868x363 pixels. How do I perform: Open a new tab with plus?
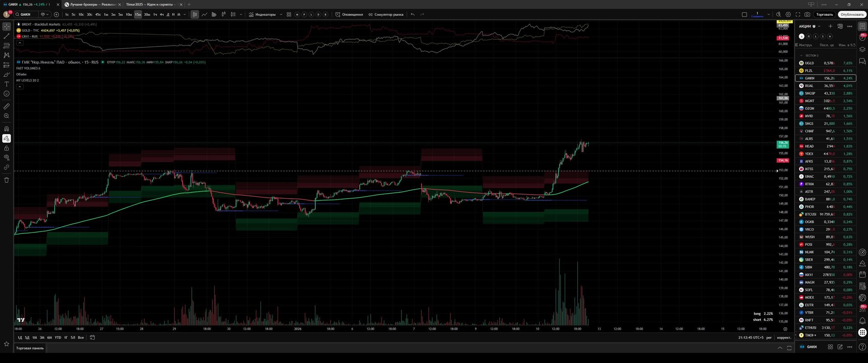(189, 5)
